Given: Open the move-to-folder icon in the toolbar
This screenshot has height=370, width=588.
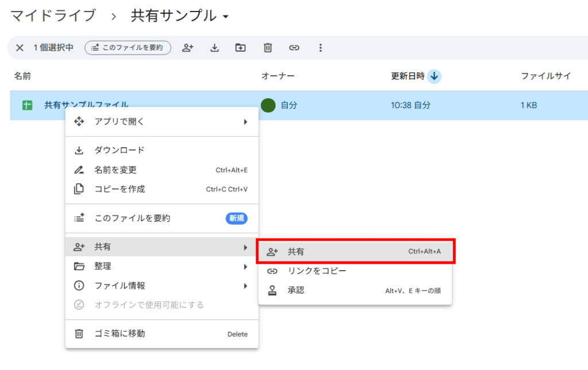Looking at the screenshot, I should (241, 48).
